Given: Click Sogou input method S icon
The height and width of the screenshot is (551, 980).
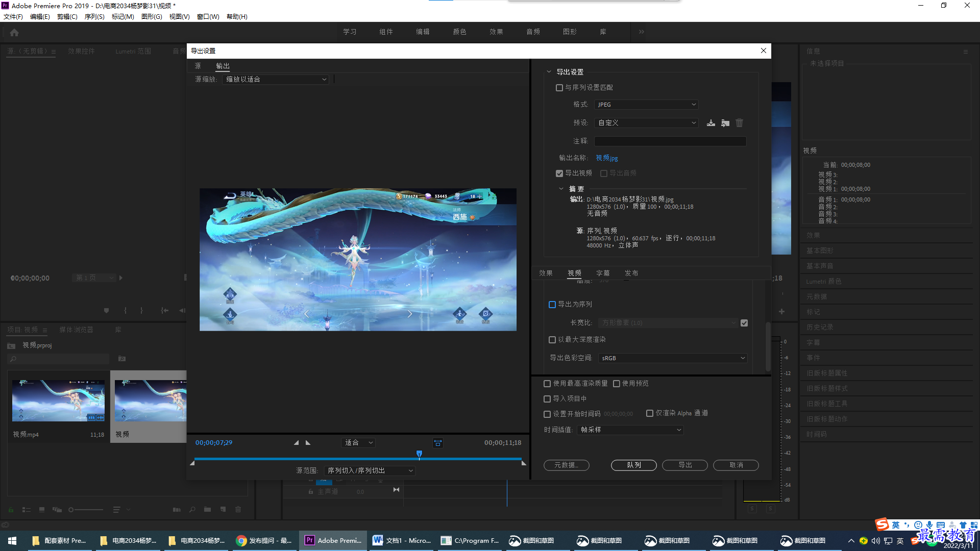Looking at the screenshot, I should pyautogui.click(x=881, y=524).
